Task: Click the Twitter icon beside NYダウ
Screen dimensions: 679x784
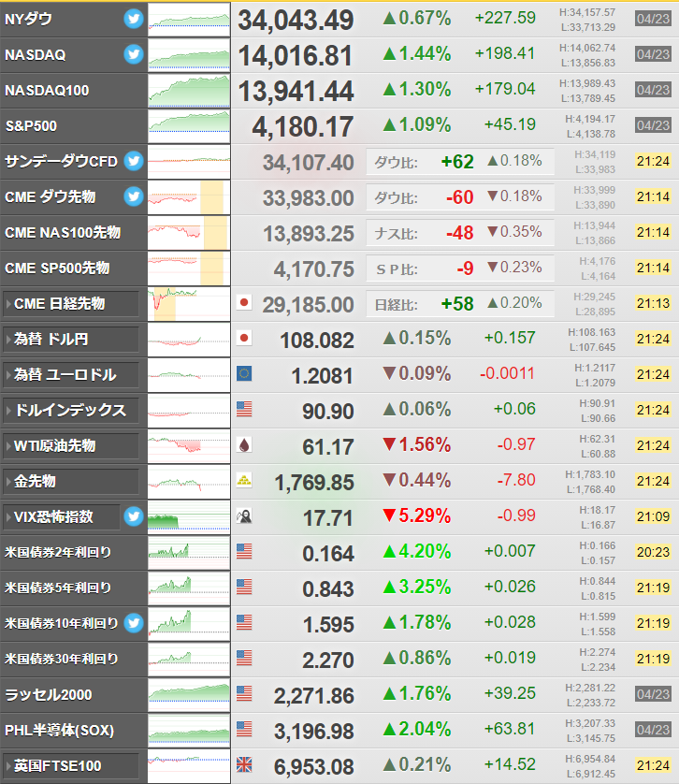Action: (134, 19)
